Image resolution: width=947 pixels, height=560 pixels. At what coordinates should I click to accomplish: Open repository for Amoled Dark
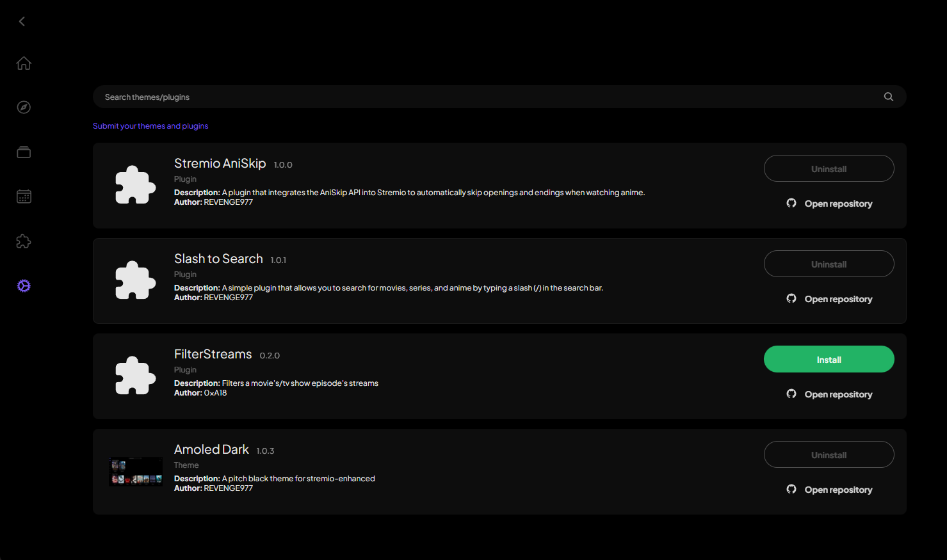coord(829,490)
